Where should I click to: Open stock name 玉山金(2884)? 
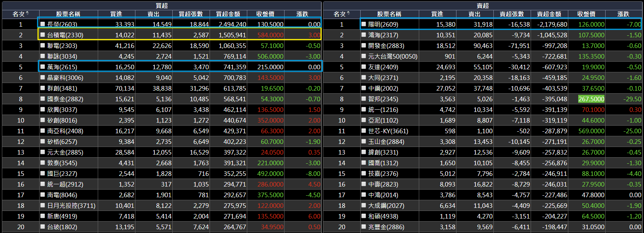click(x=386, y=142)
